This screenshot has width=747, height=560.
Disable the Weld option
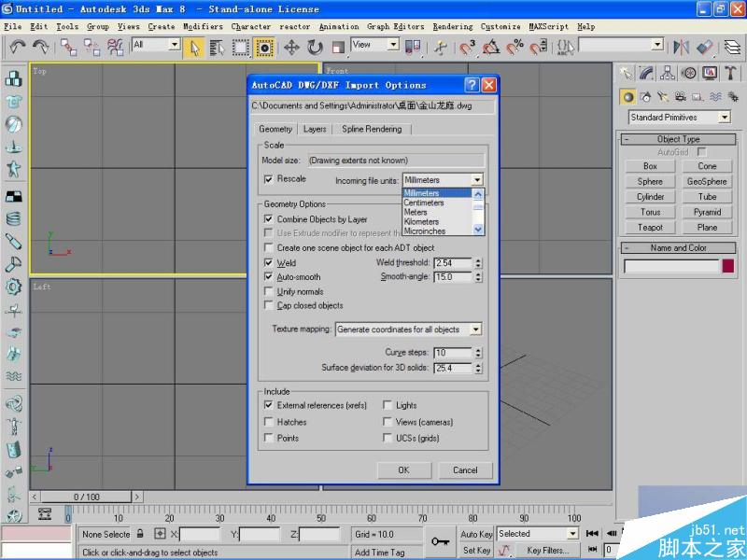click(270, 262)
